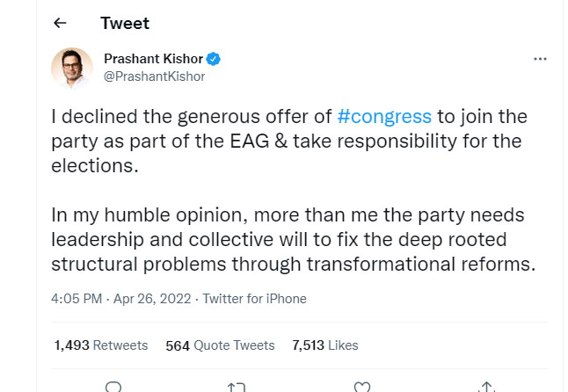568x392 pixels.
Task: Click the Apr 26, 2022 date
Action: point(152,299)
